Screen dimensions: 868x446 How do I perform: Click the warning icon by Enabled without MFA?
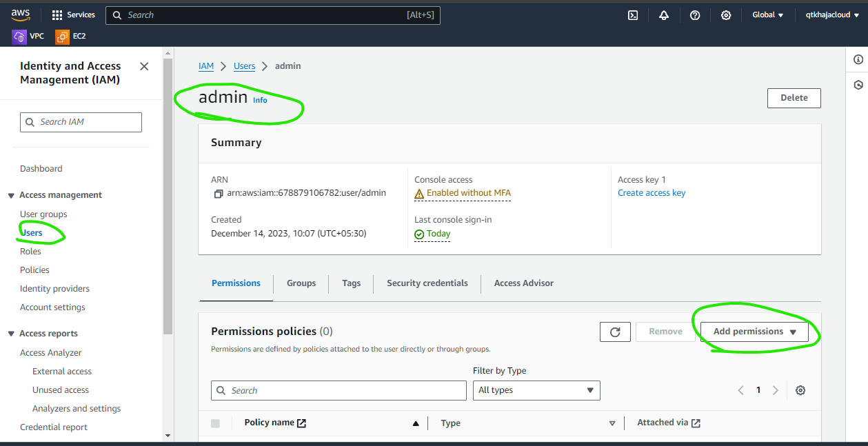click(419, 194)
